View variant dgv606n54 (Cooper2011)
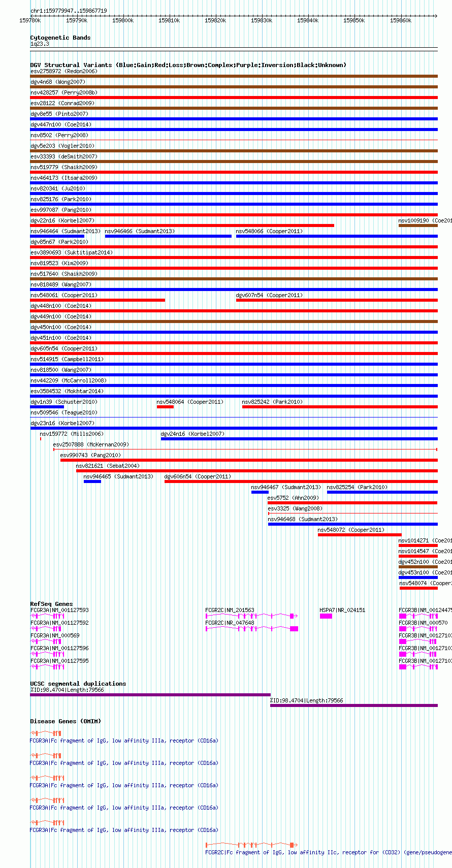452x868 pixels. tap(198, 476)
